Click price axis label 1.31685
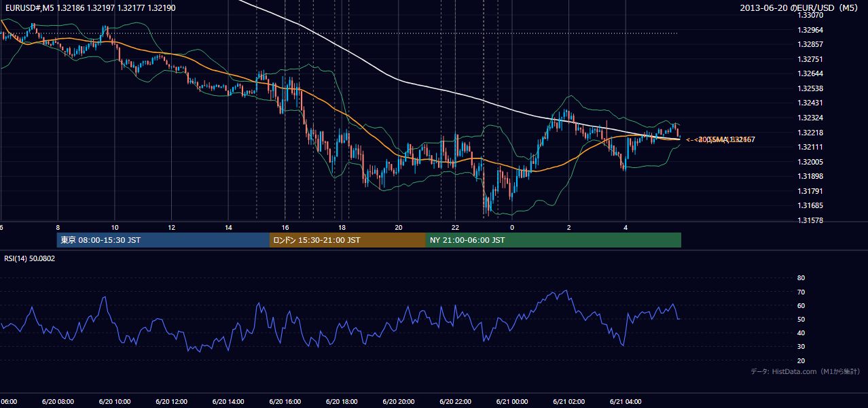 [x=811, y=205]
